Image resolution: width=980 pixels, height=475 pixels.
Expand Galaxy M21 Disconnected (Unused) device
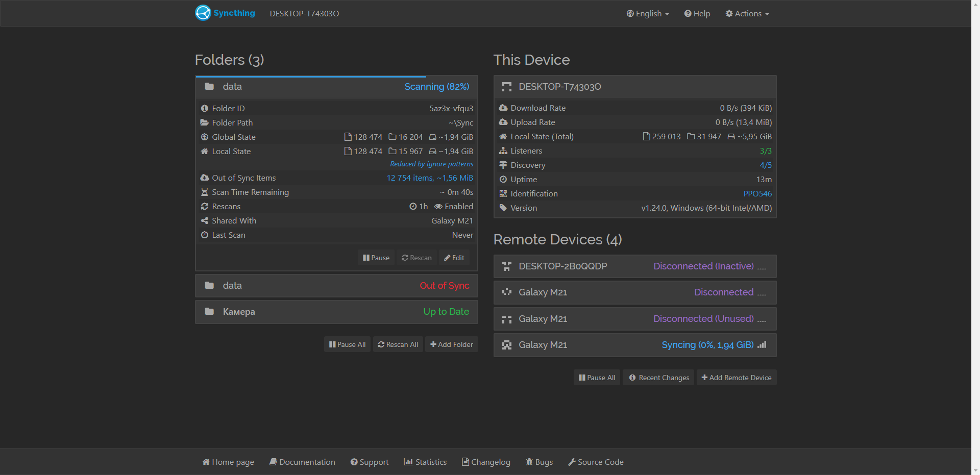coord(635,319)
